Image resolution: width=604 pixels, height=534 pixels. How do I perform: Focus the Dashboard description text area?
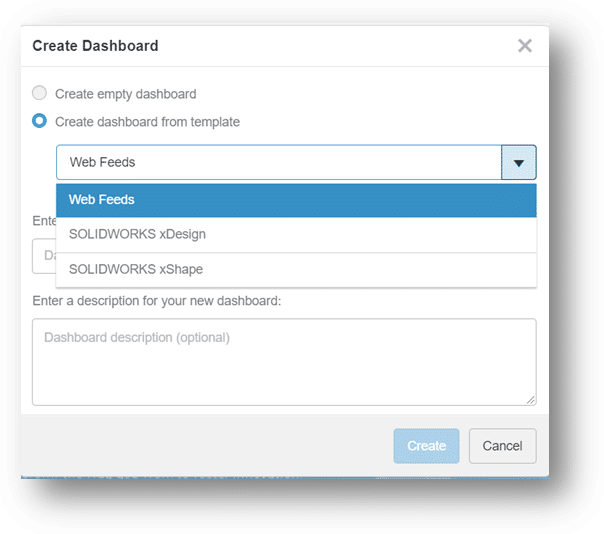[283, 362]
